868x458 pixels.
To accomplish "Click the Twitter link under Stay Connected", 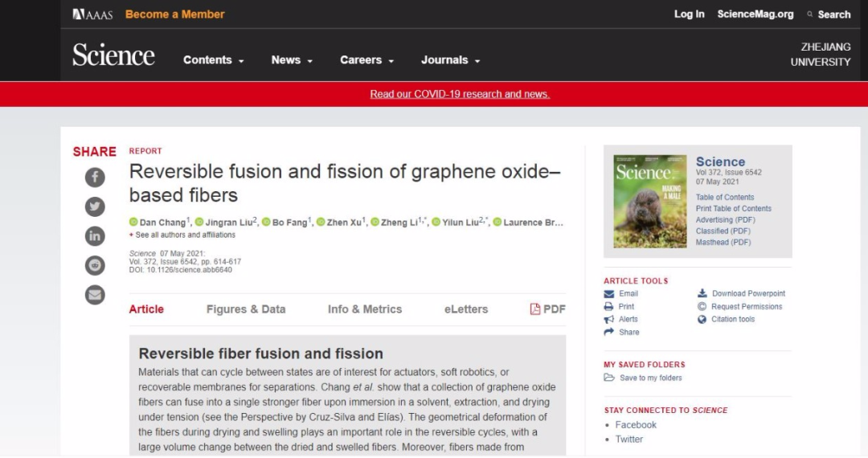I will [x=629, y=440].
